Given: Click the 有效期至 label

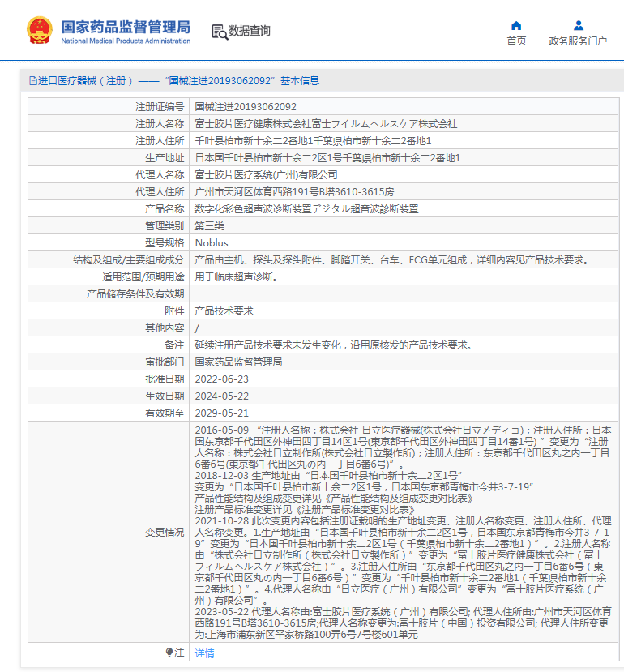Looking at the screenshot, I should [165, 413].
